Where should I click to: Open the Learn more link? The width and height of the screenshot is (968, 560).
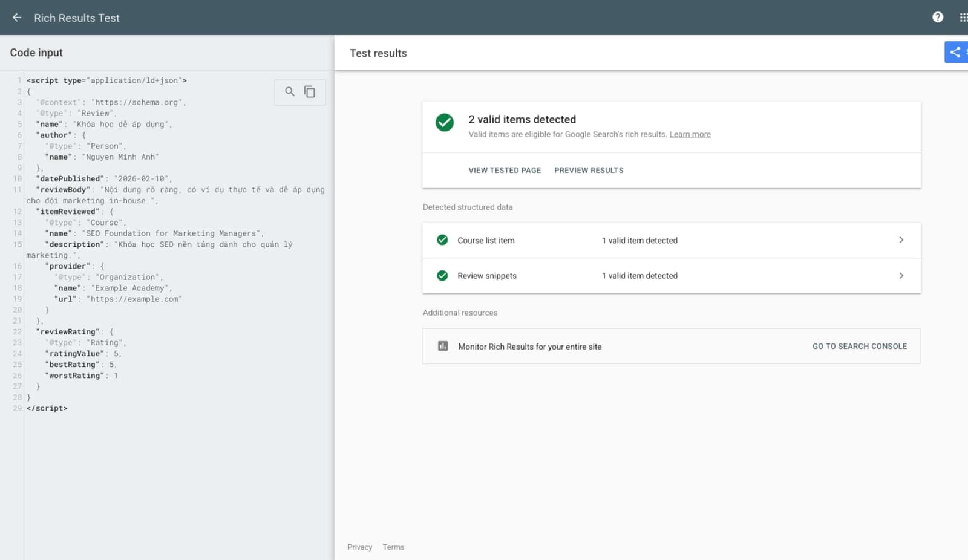tap(690, 134)
